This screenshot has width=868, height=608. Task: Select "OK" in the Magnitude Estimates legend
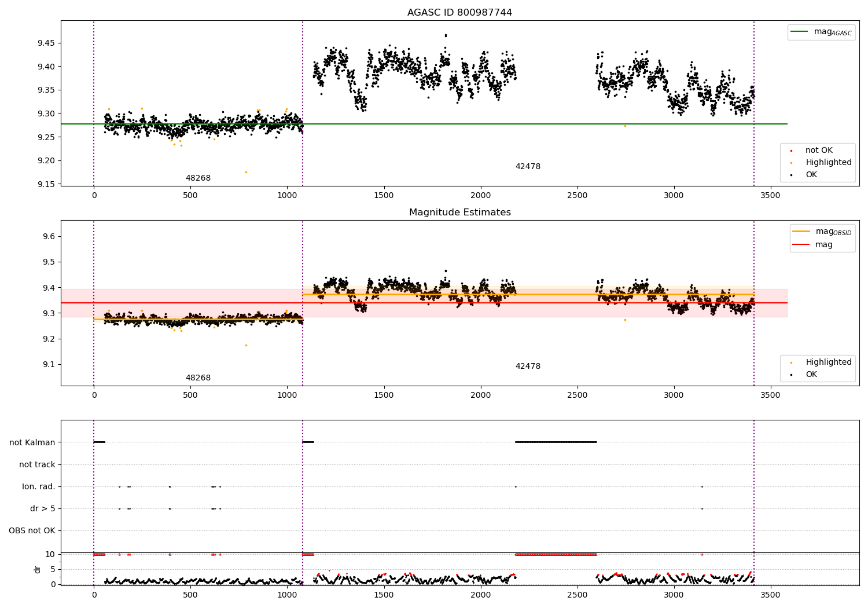[x=811, y=375]
